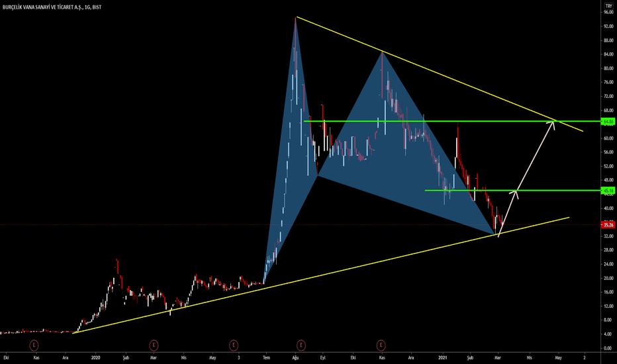The image size is (617, 364).
Task: Click the 76.00 price axis label
Action: 608,82
